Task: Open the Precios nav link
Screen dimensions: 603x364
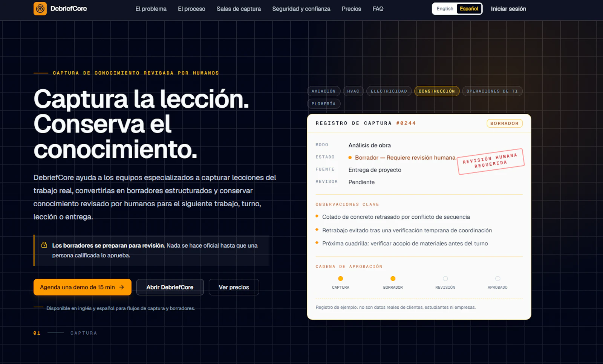Action: pos(351,9)
